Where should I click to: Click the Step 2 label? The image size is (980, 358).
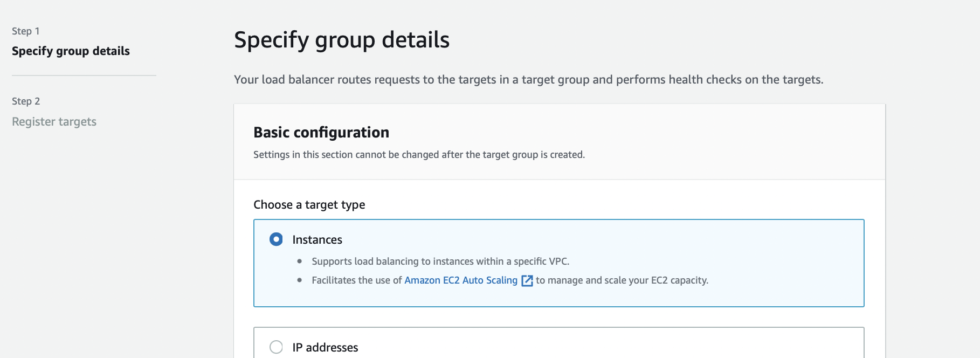pyautogui.click(x=26, y=101)
